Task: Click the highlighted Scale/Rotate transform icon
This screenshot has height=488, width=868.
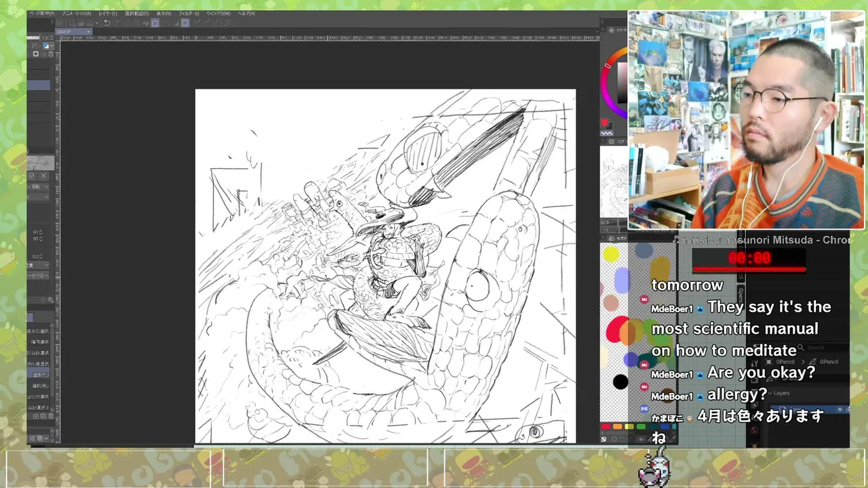Action: 155,23
